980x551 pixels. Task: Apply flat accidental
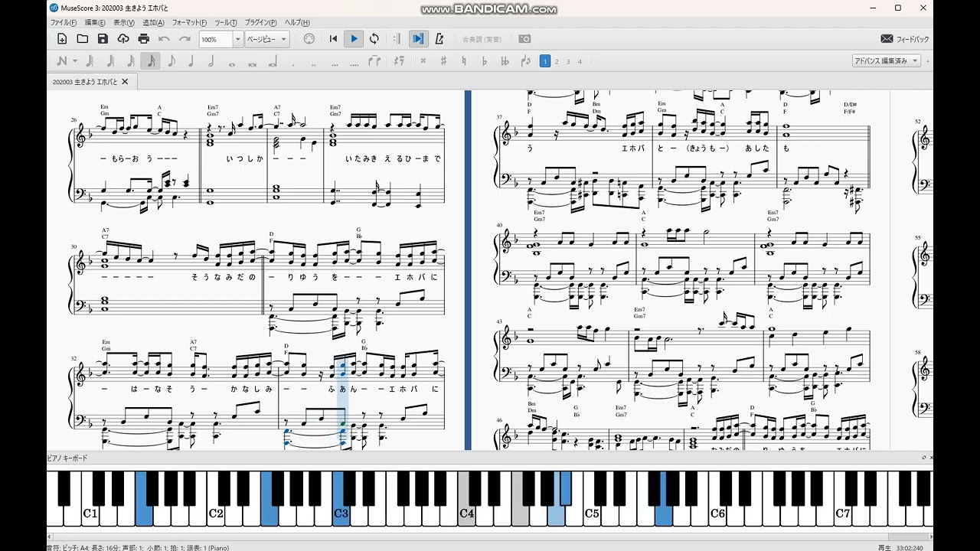point(484,61)
